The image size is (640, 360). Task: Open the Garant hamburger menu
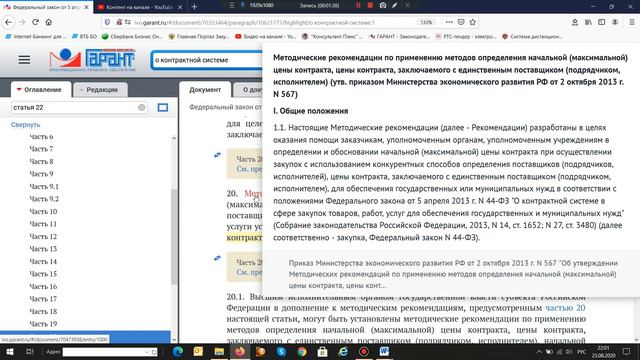click(24, 60)
